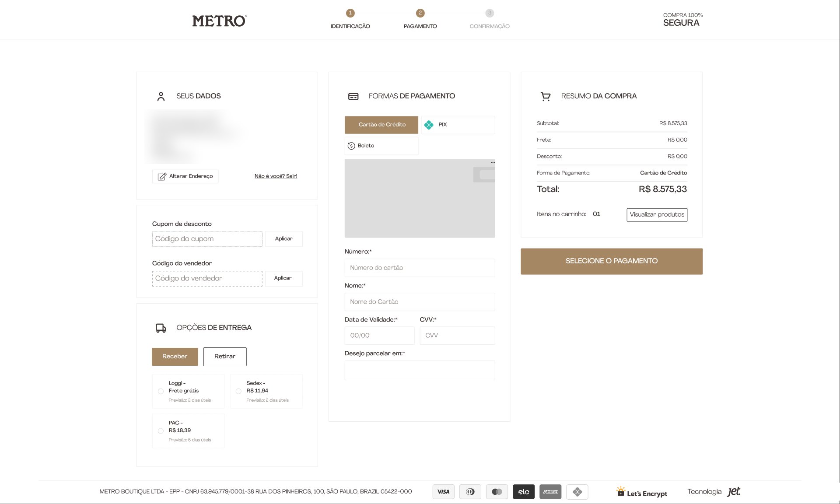Open the Desejo parcelar em dropdown
Screen dimensions: 840x504
420,370
